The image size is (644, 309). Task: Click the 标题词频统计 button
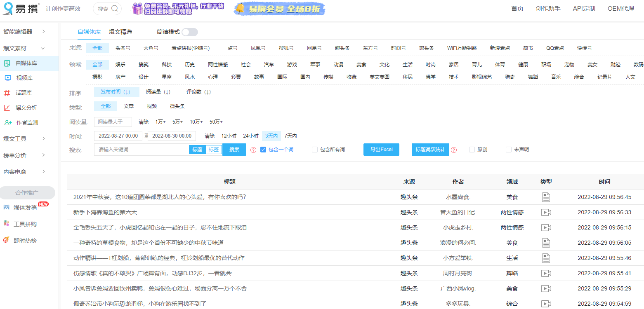click(x=430, y=150)
